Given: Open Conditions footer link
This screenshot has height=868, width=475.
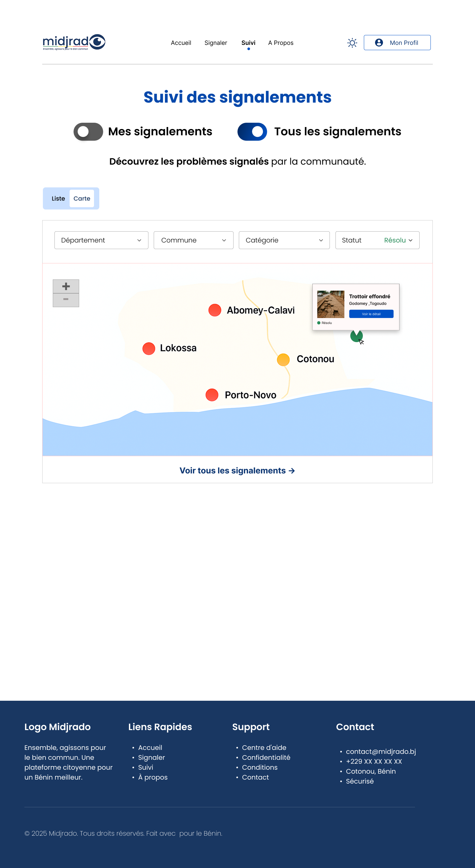Looking at the screenshot, I should 260,767.
